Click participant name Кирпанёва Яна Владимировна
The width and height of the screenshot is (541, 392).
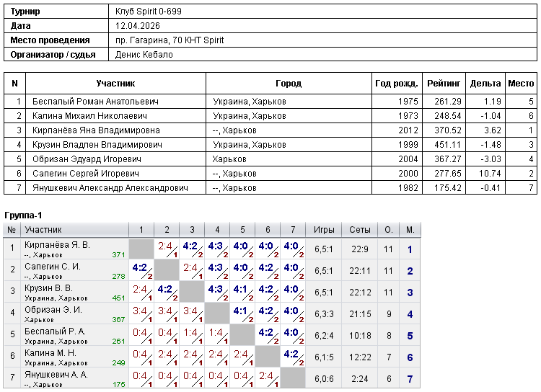pos(96,130)
